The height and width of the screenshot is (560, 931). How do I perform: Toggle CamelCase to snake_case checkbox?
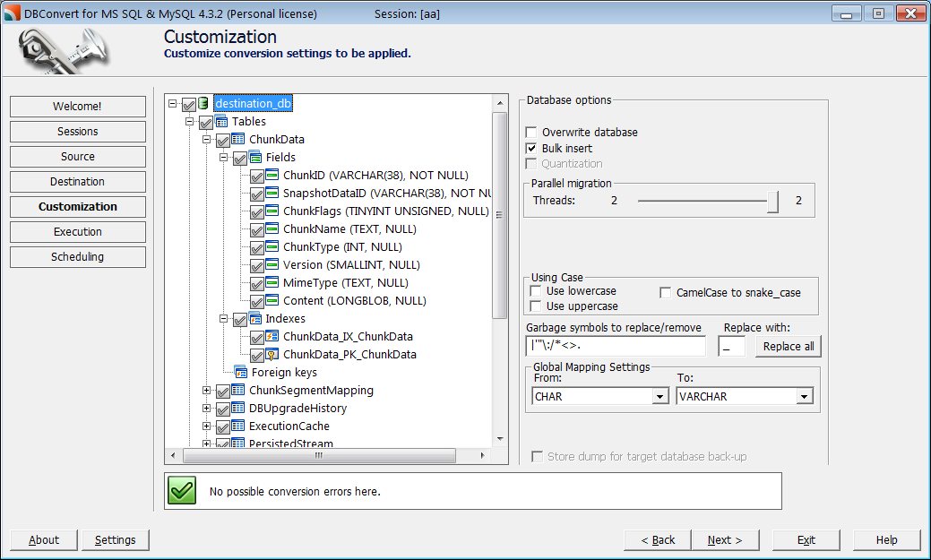(x=666, y=293)
